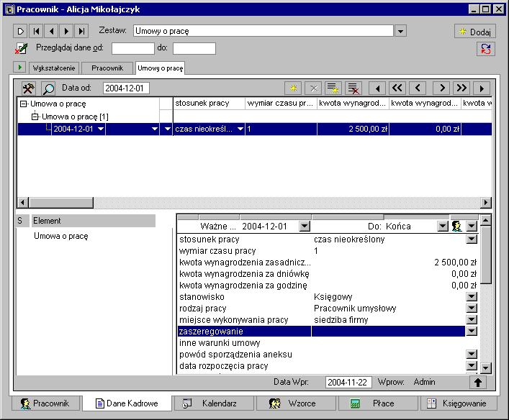Viewport: 509px width, 420px height.
Task: Click the single right chevron button
Action: pyautogui.click(x=441, y=88)
